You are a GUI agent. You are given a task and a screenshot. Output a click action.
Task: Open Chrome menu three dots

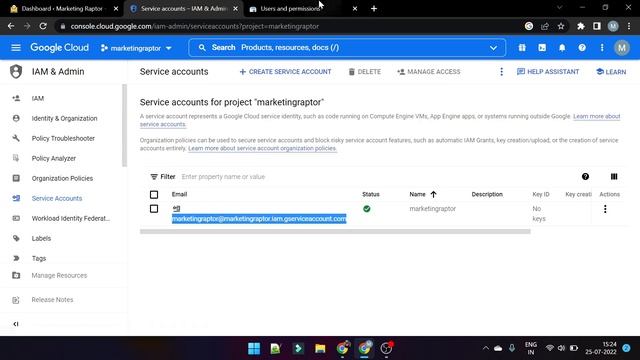click(x=629, y=26)
